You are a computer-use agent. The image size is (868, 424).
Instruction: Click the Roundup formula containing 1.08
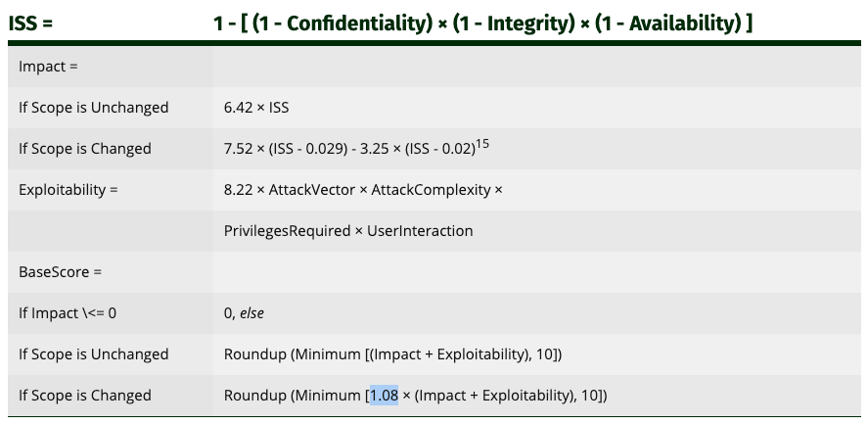coord(416,396)
